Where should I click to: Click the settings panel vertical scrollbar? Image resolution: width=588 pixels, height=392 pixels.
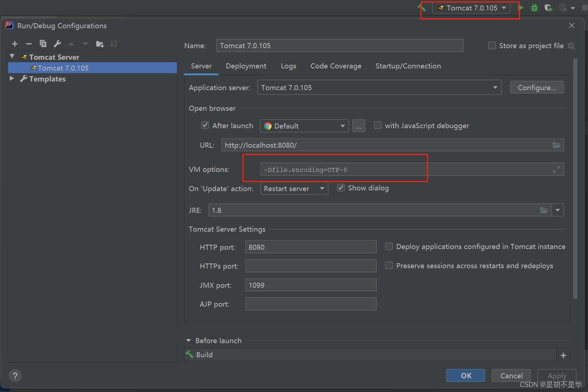click(x=575, y=178)
